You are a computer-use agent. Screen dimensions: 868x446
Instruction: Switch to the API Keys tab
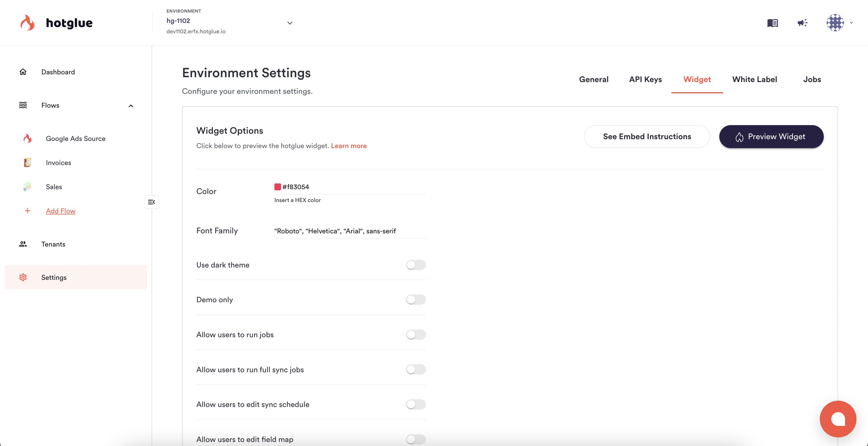[645, 79]
